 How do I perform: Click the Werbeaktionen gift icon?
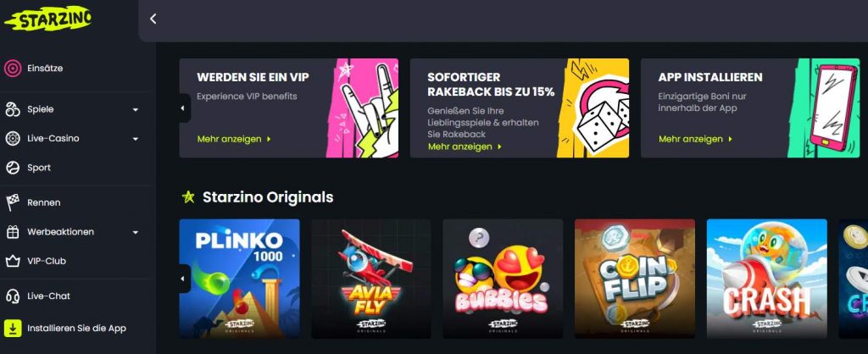click(x=13, y=232)
